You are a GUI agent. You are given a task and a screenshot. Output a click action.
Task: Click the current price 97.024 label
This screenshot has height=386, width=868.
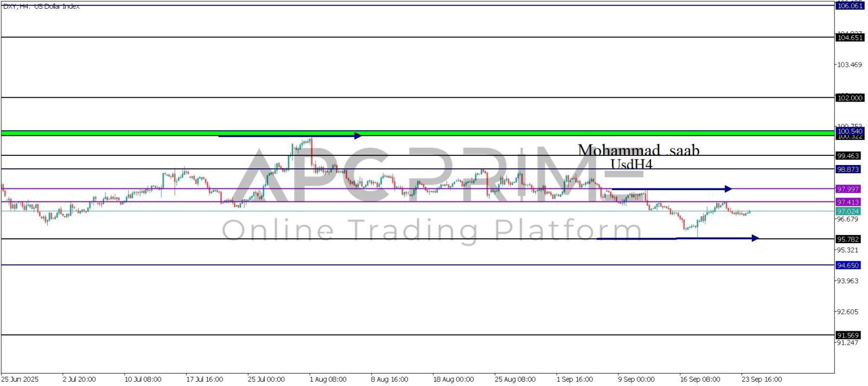coord(848,211)
